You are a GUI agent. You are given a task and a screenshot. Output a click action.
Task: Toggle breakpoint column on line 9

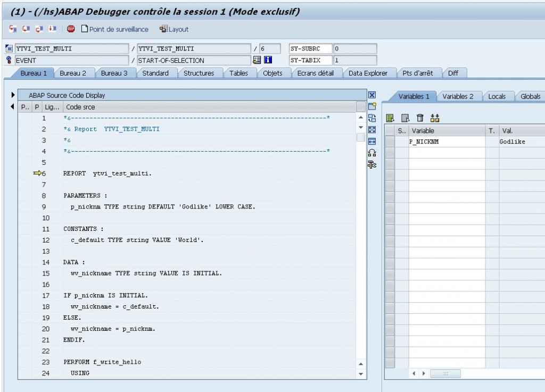pos(24,207)
